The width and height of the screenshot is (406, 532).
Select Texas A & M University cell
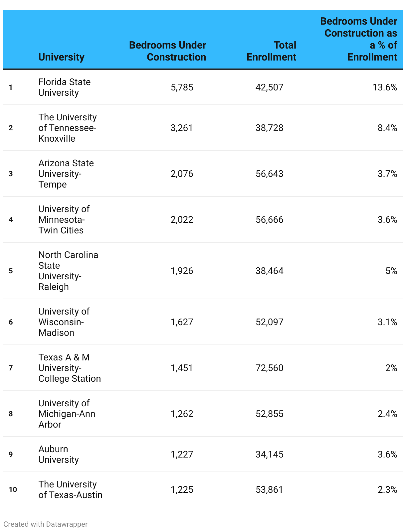69,368
